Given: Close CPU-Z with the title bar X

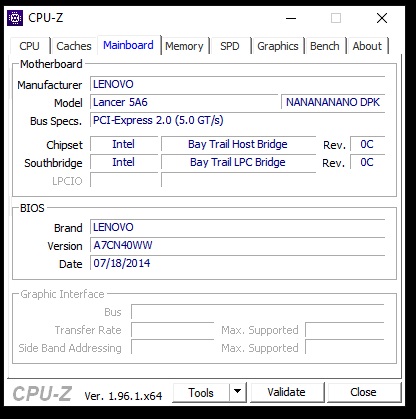Looking at the screenshot, I should click(382, 18).
